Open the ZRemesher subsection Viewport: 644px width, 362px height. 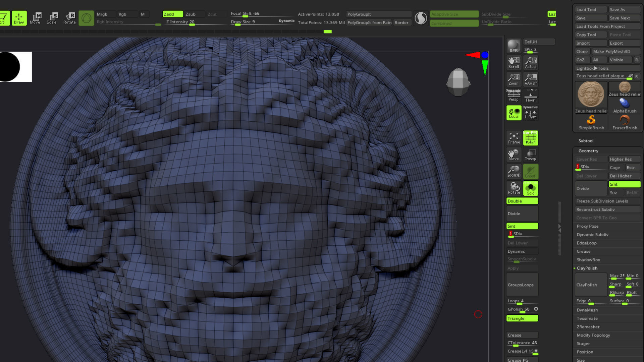coord(588,327)
